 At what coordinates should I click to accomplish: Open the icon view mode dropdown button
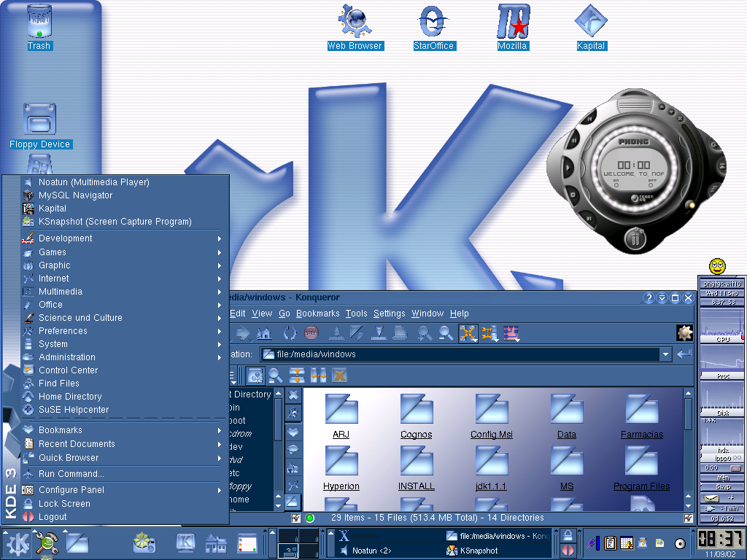[x=468, y=333]
